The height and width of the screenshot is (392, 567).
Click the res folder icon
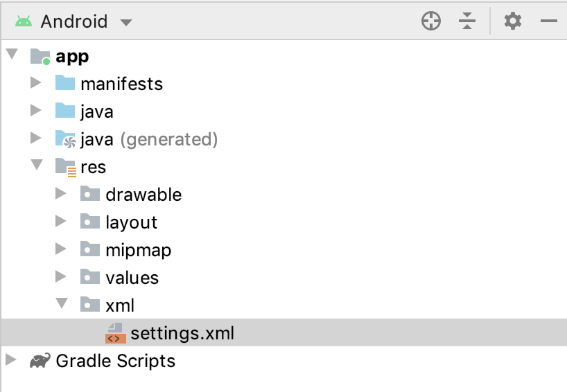point(65,168)
